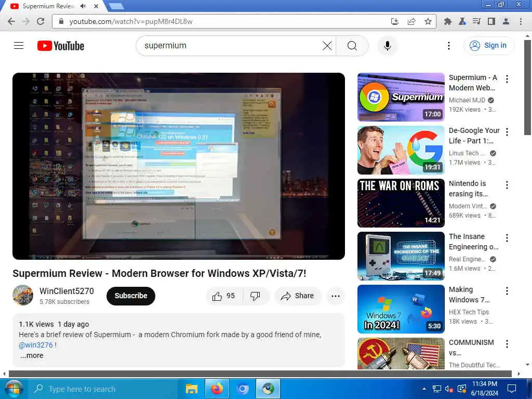Open options menu for COMMUNISM vs video
The image size is (532, 399).
pos(507,344)
